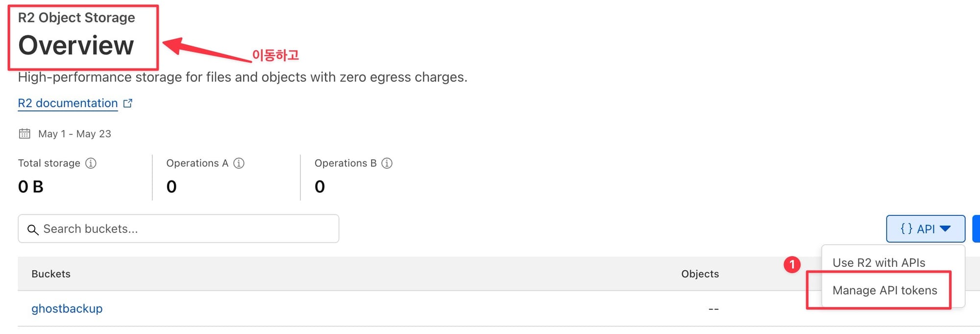The height and width of the screenshot is (334, 980).
Task: Select "Use R2 with APIs" menu option
Action: pyautogui.click(x=879, y=263)
